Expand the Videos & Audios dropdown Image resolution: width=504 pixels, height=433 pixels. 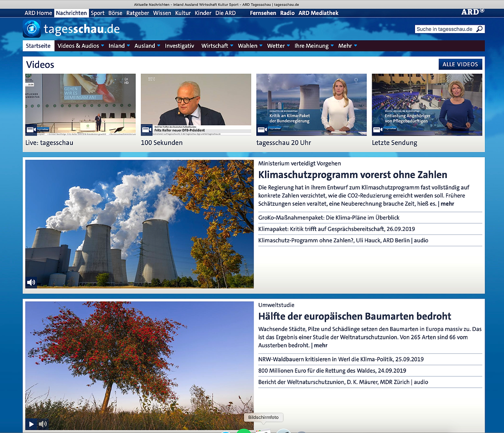[x=103, y=46]
